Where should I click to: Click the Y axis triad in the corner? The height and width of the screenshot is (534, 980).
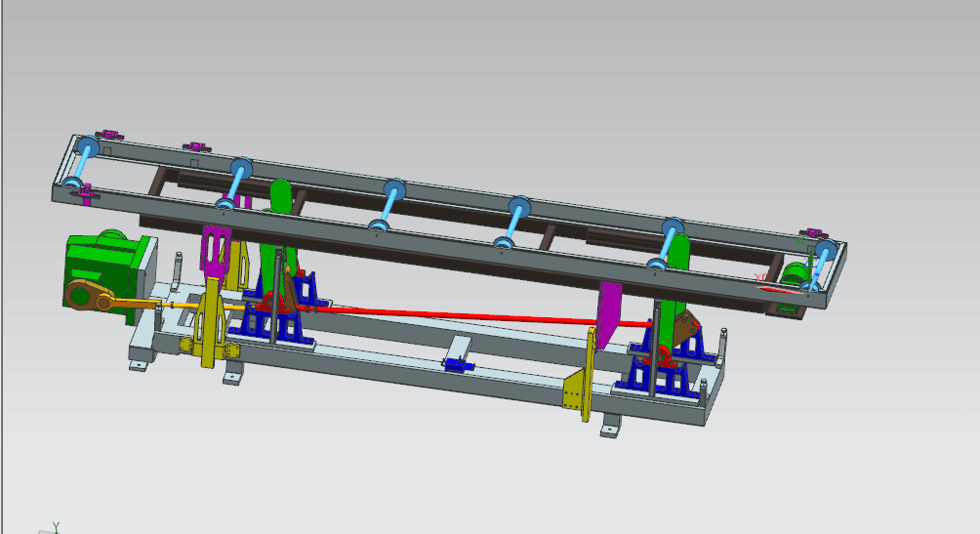point(55,527)
